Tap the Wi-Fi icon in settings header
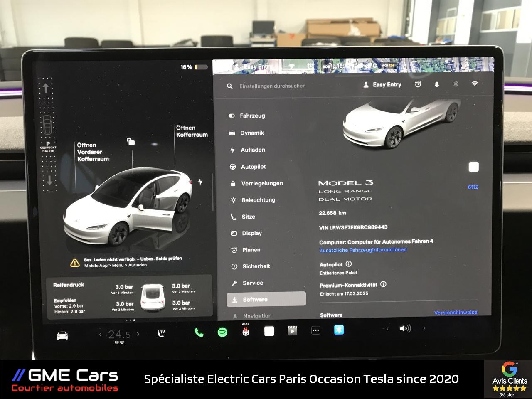This screenshot has width=532, height=399. click(475, 84)
